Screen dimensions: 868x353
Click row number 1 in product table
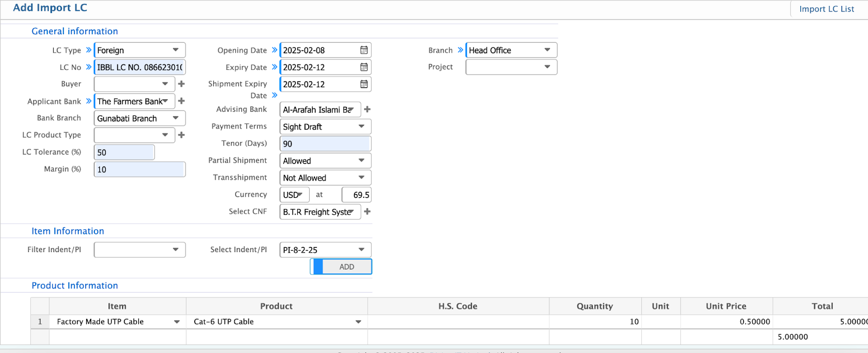pos(40,322)
